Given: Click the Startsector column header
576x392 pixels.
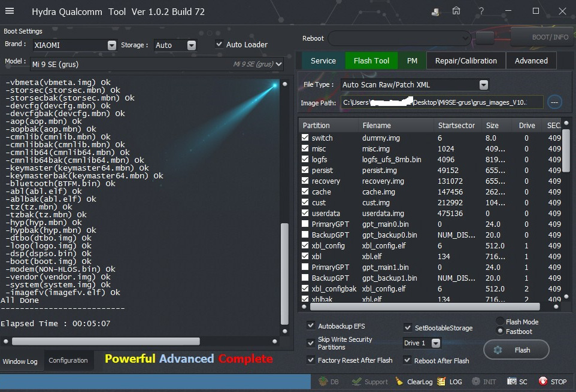Looking at the screenshot, I should tap(457, 125).
